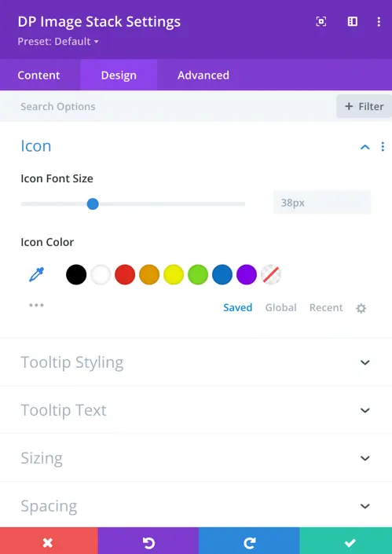This screenshot has width=392, height=554.
Task: Click the undo arrow button
Action: [x=148, y=541]
